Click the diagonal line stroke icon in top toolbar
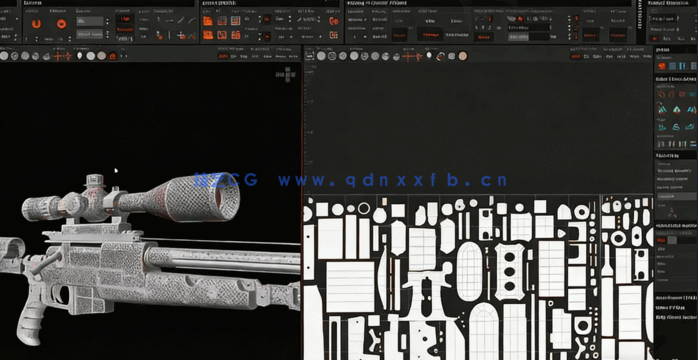The image size is (698, 360). coord(181,20)
